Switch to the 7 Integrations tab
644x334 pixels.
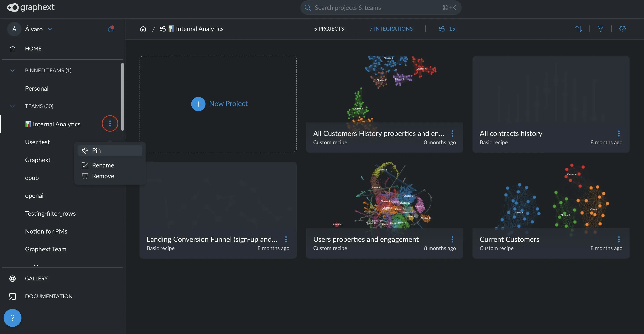(x=391, y=29)
